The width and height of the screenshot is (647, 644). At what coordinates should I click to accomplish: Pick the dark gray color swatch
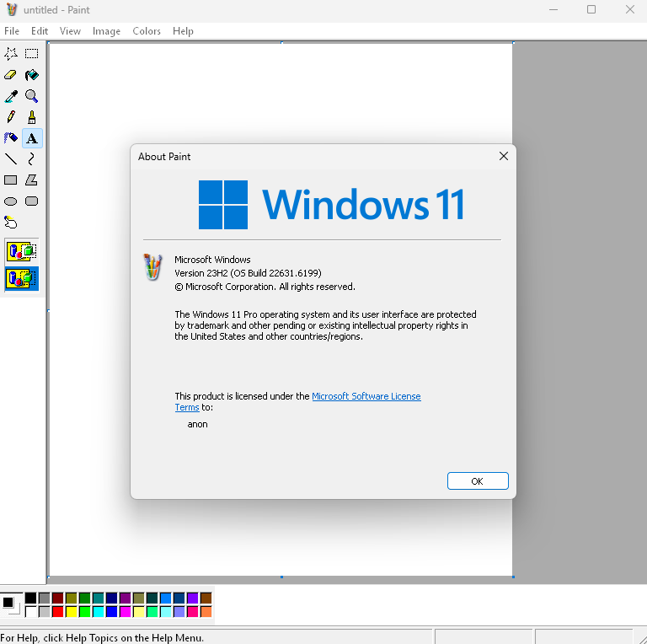coord(44,598)
